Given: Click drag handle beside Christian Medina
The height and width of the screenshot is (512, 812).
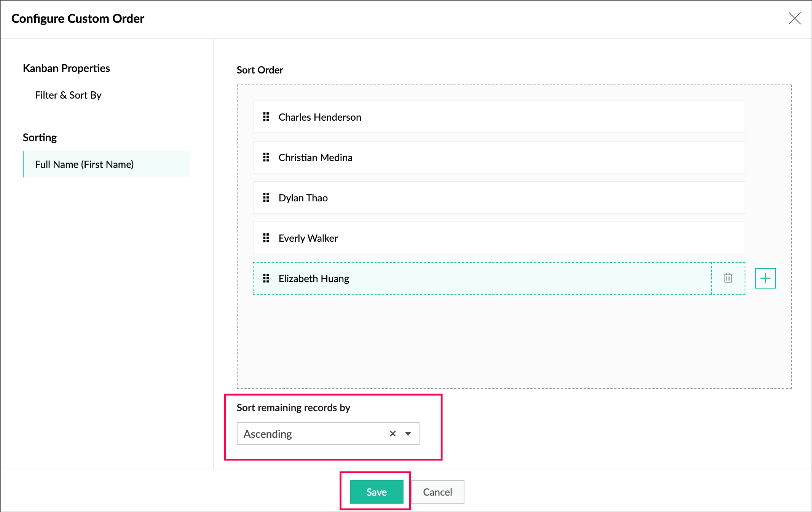Looking at the screenshot, I should 266,157.
